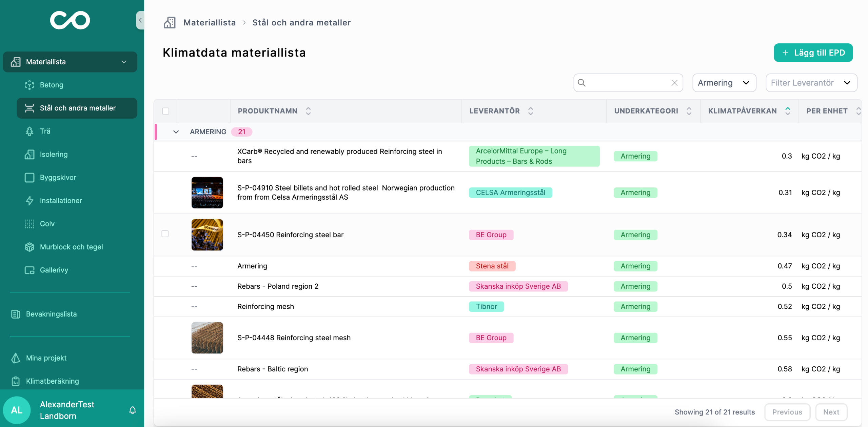Image resolution: width=868 pixels, height=427 pixels.
Task: Click the notification bell icon
Action: pos(133,410)
